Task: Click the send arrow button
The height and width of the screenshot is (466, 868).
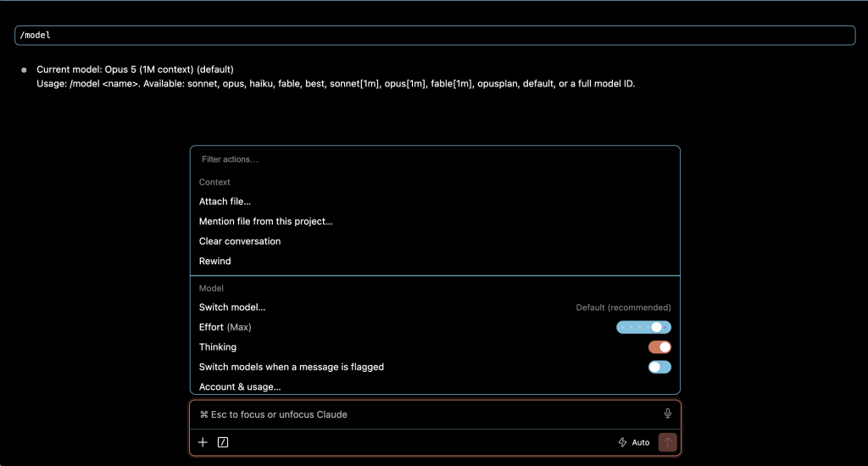Action: pos(668,442)
